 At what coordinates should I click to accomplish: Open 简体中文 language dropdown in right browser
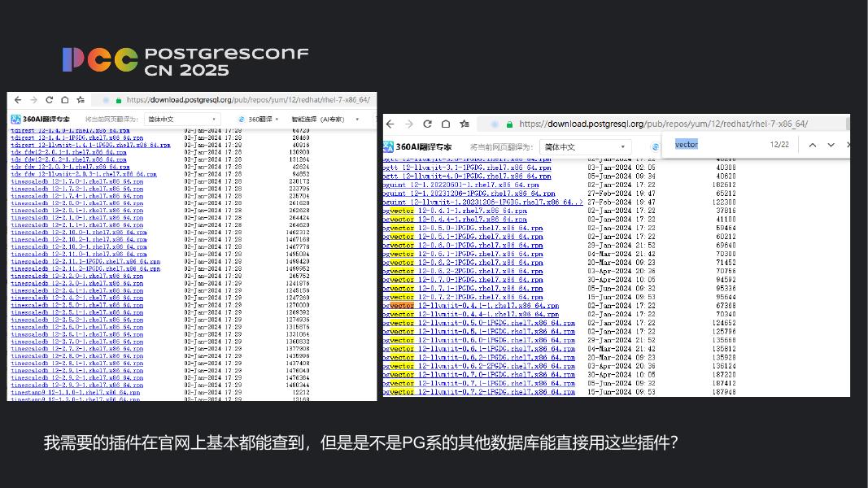[585, 146]
